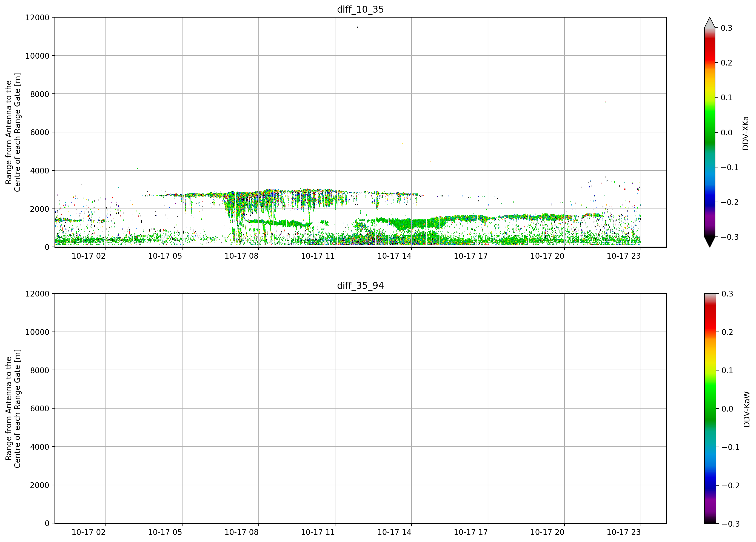Select the "−0.1" tick on DDV-KaW colorbar
This screenshot has height=542, width=756.
pyautogui.click(x=730, y=447)
